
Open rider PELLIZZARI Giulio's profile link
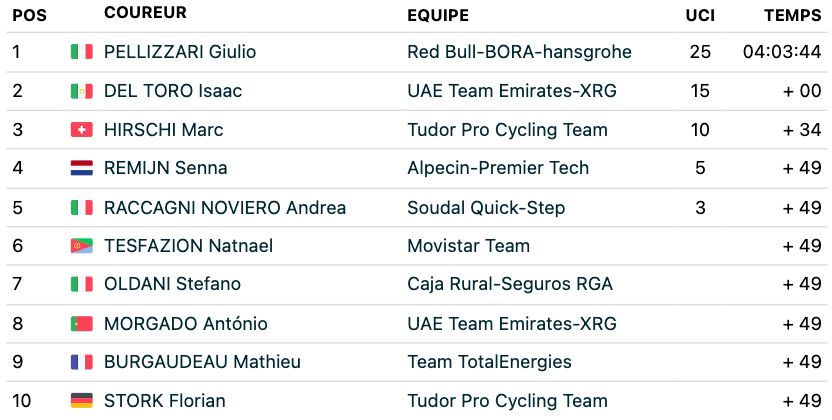click(x=180, y=51)
